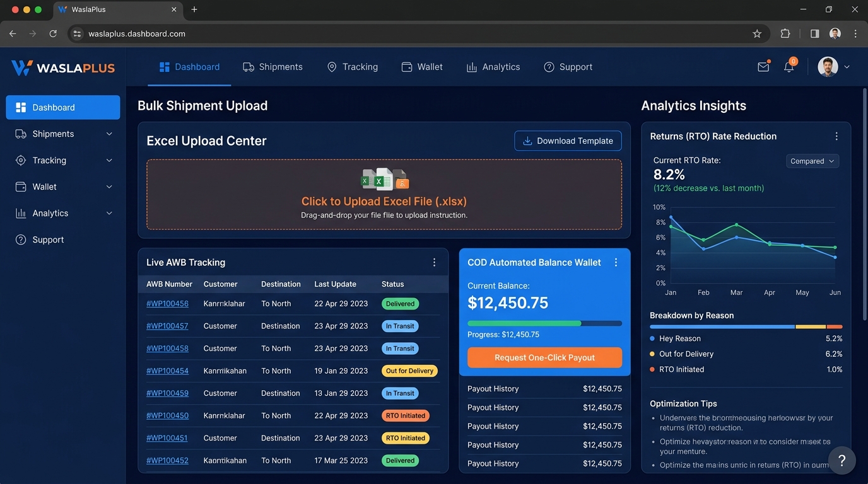Screen dimensions: 868x484
Task: Click the Download Template button
Action: [568, 141]
